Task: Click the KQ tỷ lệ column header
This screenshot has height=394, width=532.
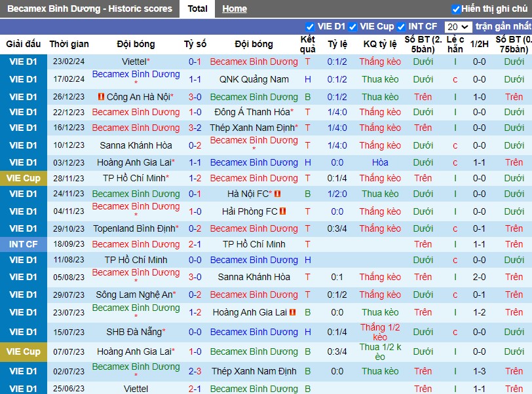Action: point(380,44)
